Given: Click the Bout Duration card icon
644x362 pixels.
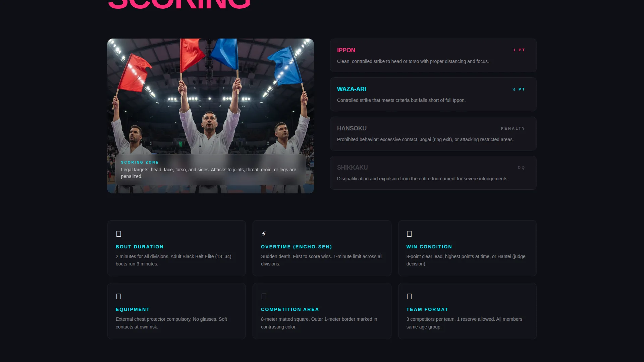Looking at the screenshot, I should 118,234.
